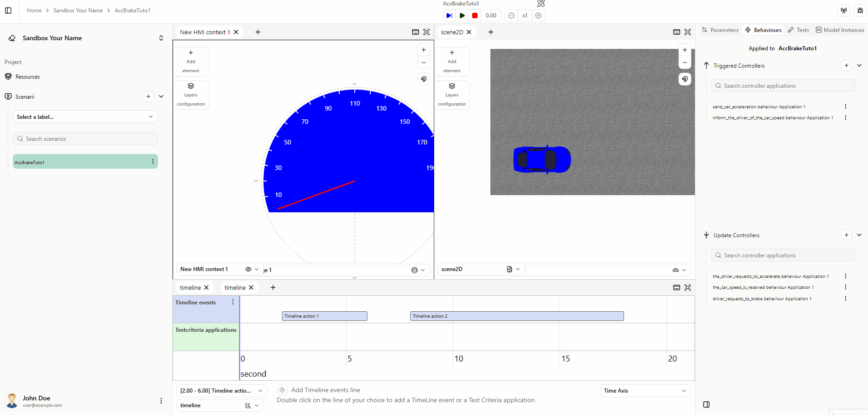Expand the Time Axis dropdown
Screen dimensions: 868x415
click(x=645, y=391)
